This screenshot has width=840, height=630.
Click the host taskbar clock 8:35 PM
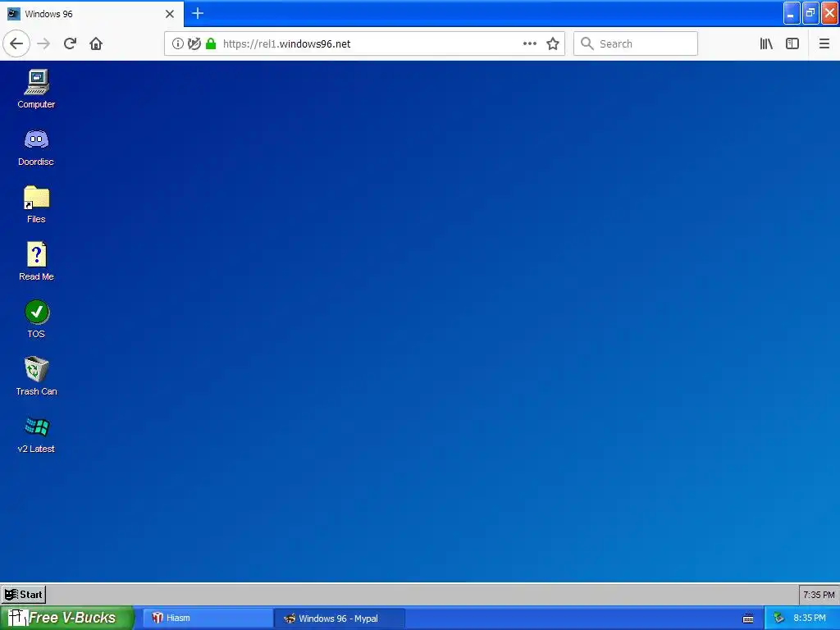point(810,619)
